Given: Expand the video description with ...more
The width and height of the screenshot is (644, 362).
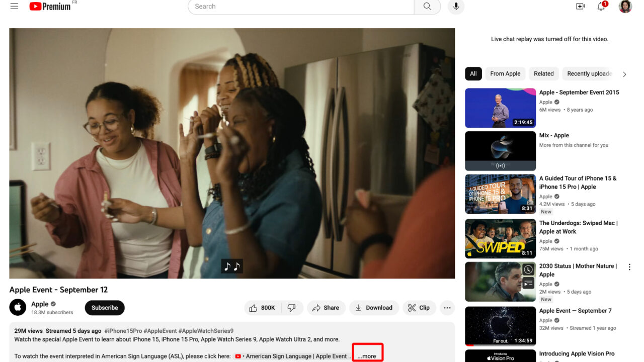Looking at the screenshot, I should click(367, 355).
